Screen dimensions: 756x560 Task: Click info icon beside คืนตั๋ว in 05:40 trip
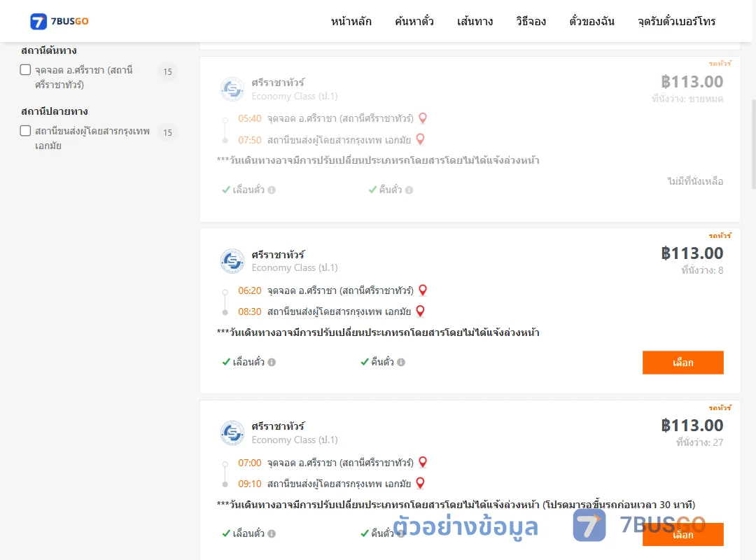(x=409, y=190)
